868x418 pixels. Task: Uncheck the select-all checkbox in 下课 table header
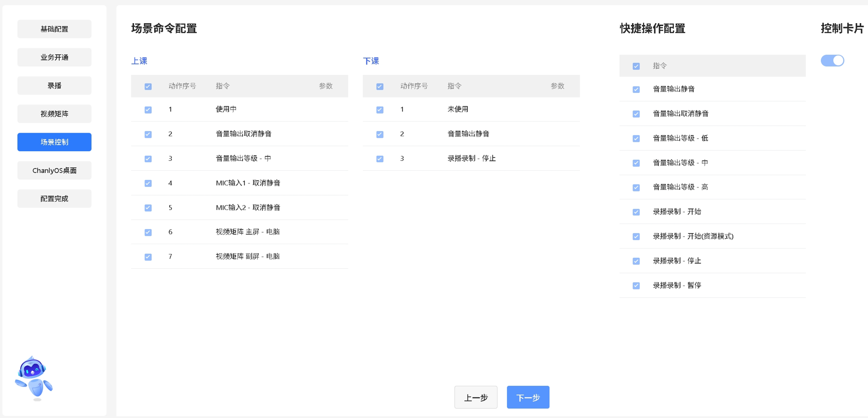pos(380,86)
